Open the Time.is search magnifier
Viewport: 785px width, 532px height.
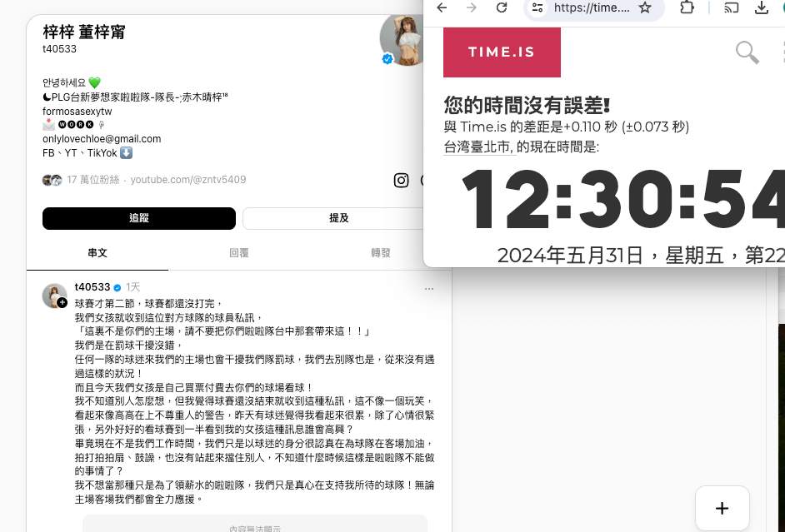click(747, 52)
